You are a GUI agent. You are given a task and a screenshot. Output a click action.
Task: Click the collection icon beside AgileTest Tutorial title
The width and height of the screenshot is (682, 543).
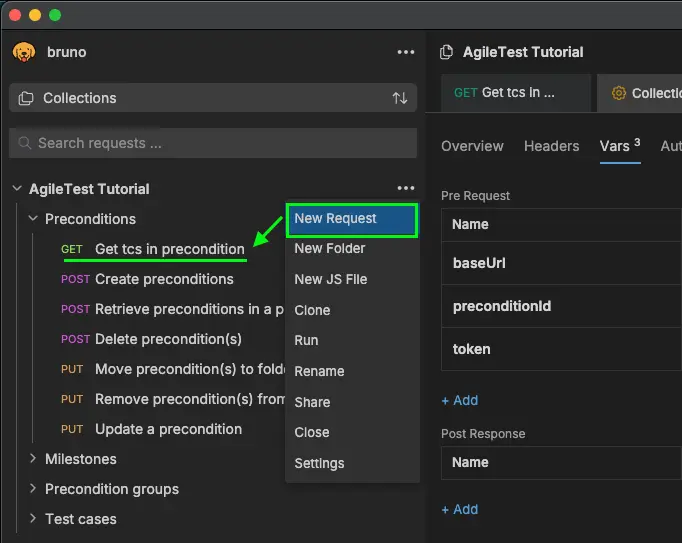tap(447, 52)
